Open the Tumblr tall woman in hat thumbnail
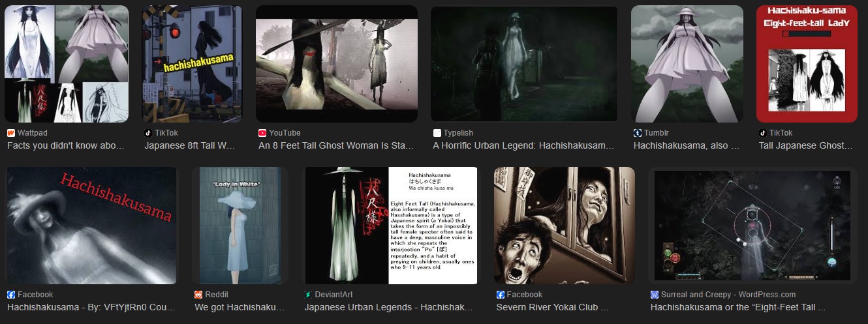Screen dimensions: 868x324 click(687, 64)
